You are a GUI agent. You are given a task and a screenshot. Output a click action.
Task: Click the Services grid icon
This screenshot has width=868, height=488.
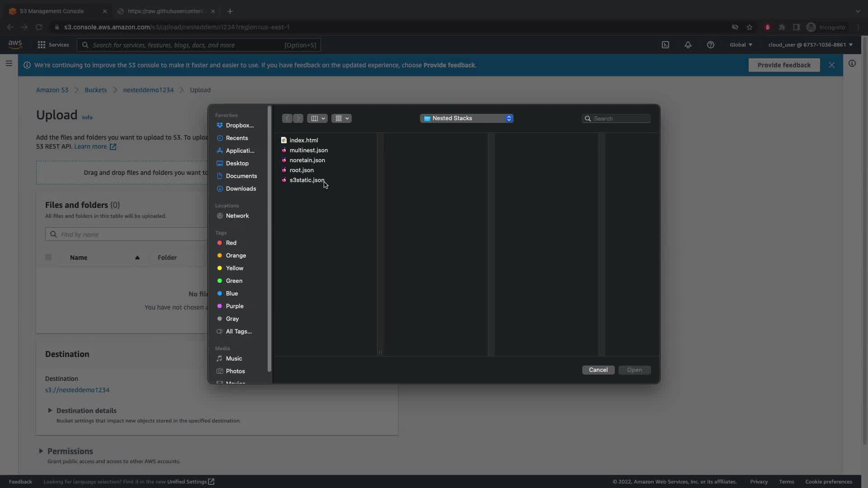42,45
